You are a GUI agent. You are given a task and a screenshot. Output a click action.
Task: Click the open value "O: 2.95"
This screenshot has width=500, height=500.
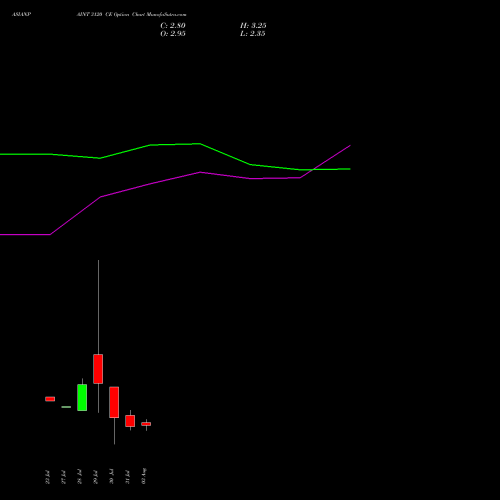[173, 34]
